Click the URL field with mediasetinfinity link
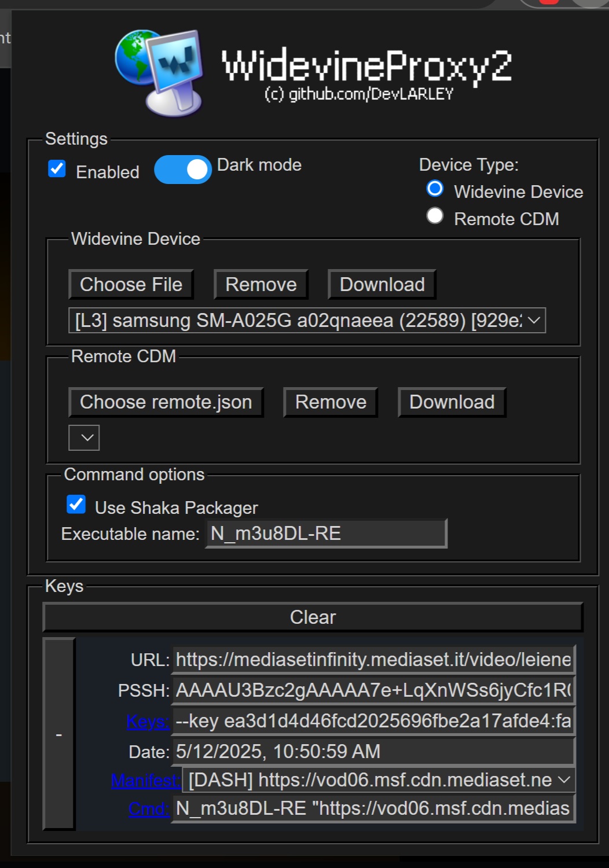The width and height of the screenshot is (609, 868). (373, 660)
